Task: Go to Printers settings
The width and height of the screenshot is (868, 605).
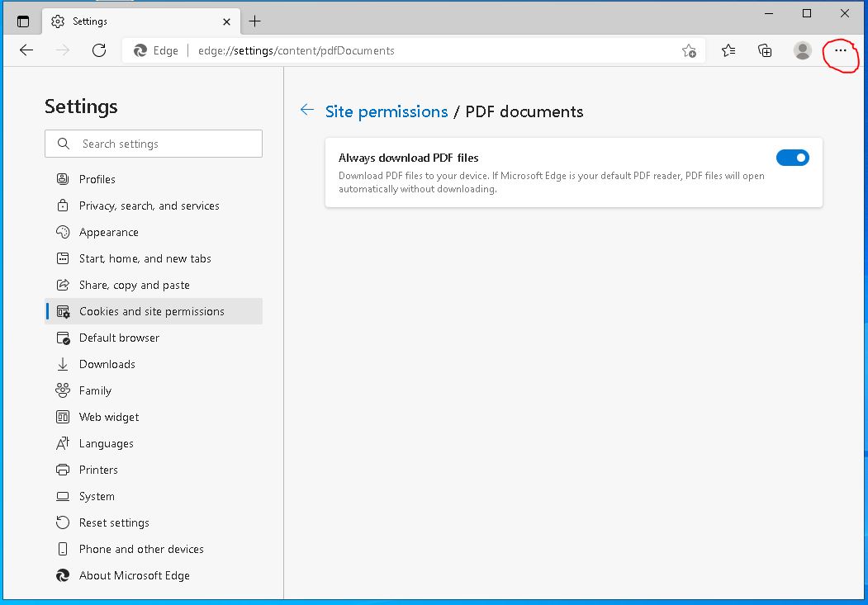Action: click(154, 470)
